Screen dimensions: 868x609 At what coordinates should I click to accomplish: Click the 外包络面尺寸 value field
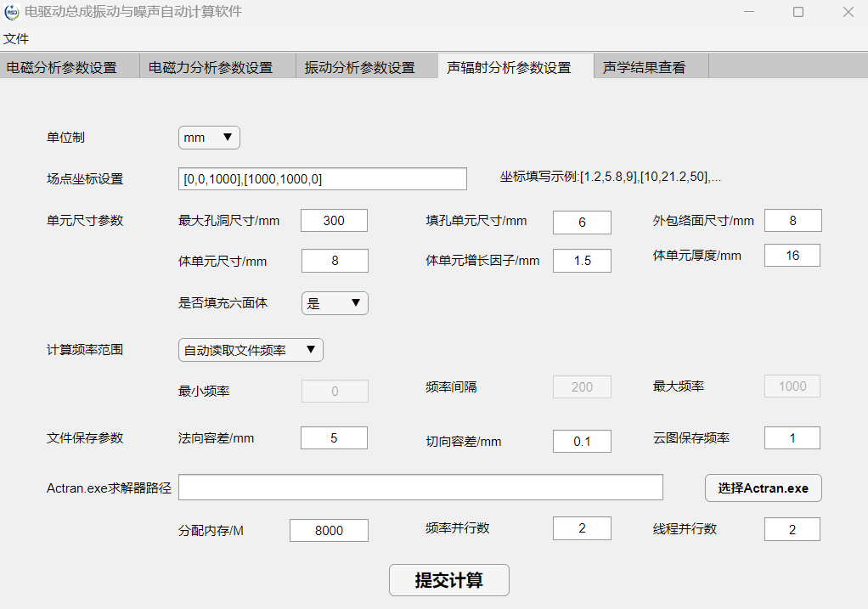pos(792,221)
